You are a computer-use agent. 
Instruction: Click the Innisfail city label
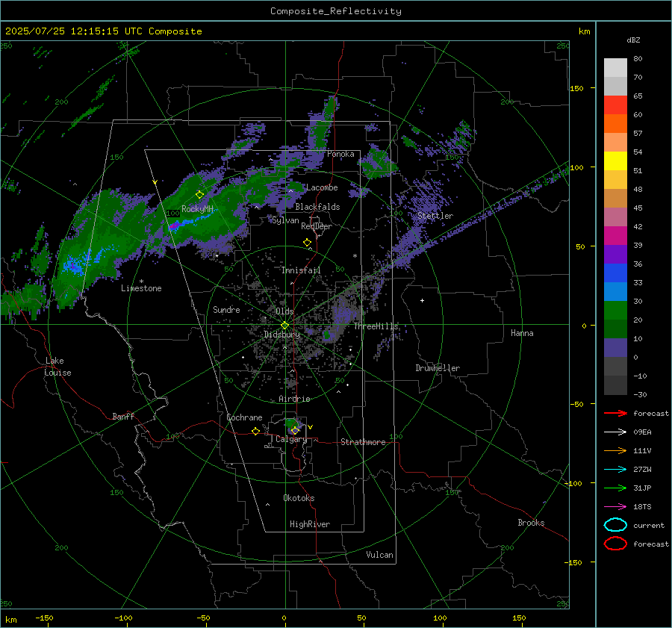tap(301, 270)
